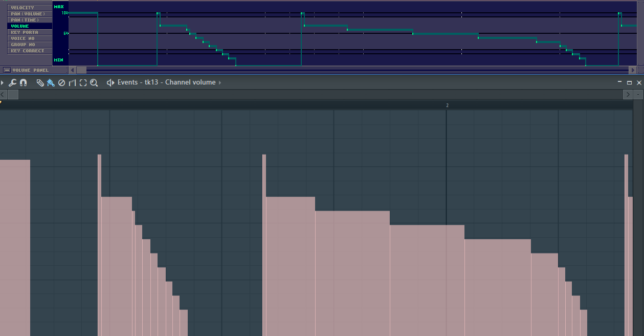Expand the arrow after 'Channel volume'
This screenshot has width=644, height=336.
point(220,82)
